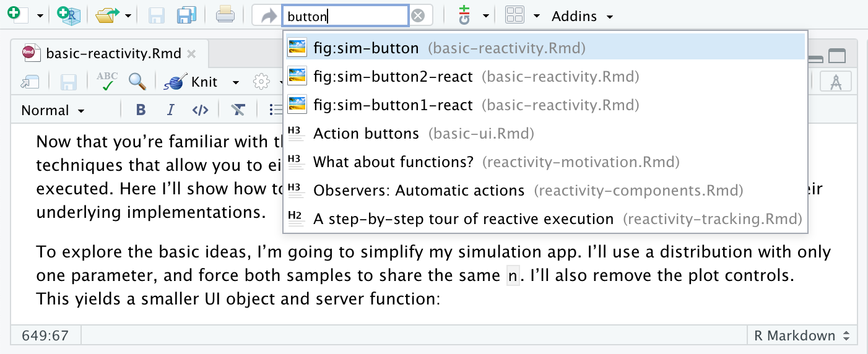This screenshot has width=868, height=354.
Task: Open the Normal paragraph style dropdown
Action: tap(53, 111)
